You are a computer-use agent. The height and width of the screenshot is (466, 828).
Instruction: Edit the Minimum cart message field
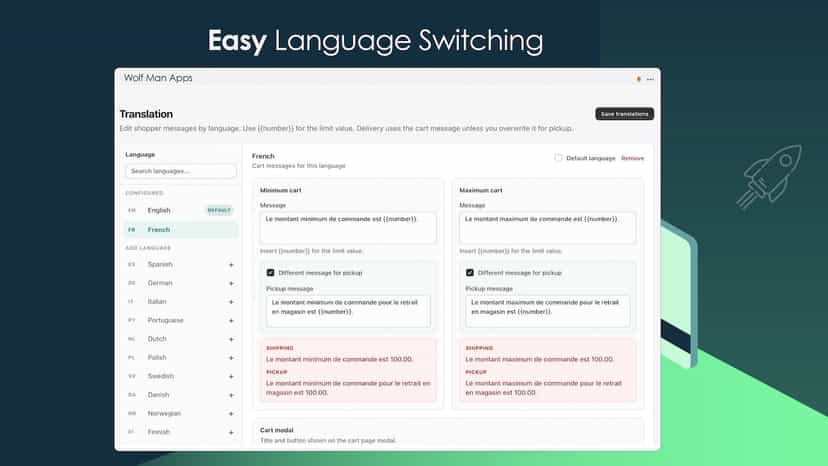pyautogui.click(x=348, y=227)
